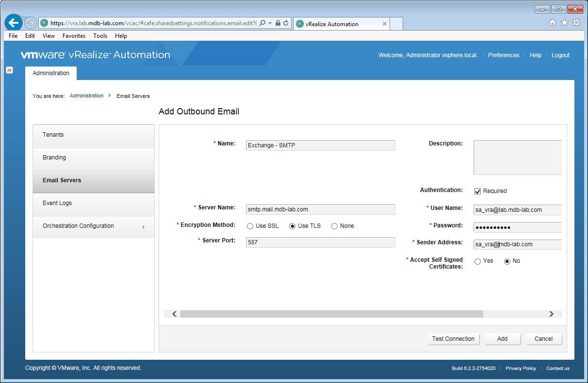Open the Favorites menu
The width and height of the screenshot is (588, 383).
coord(74,36)
